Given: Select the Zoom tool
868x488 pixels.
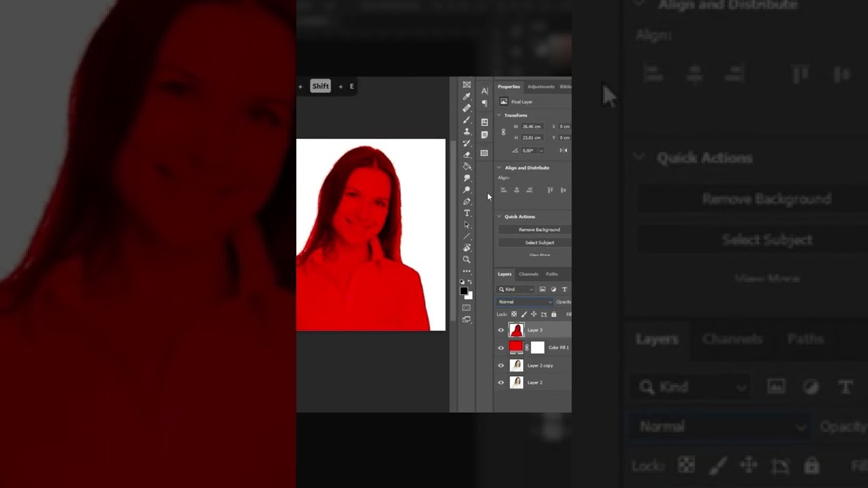Looking at the screenshot, I should pyautogui.click(x=467, y=259).
